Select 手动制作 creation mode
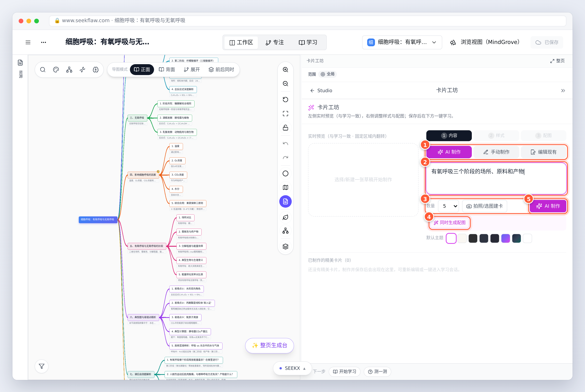Screen dimensions: 585x392 point(496,152)
